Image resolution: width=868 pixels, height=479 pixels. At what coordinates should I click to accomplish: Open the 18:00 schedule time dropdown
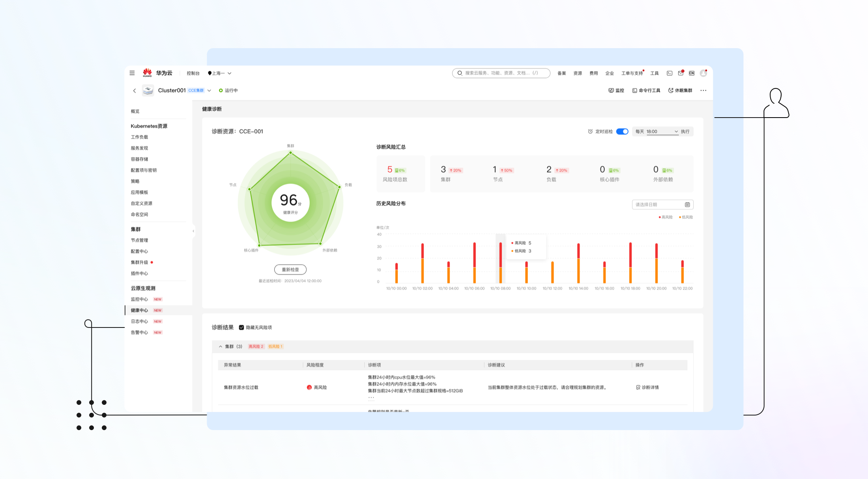662,131
